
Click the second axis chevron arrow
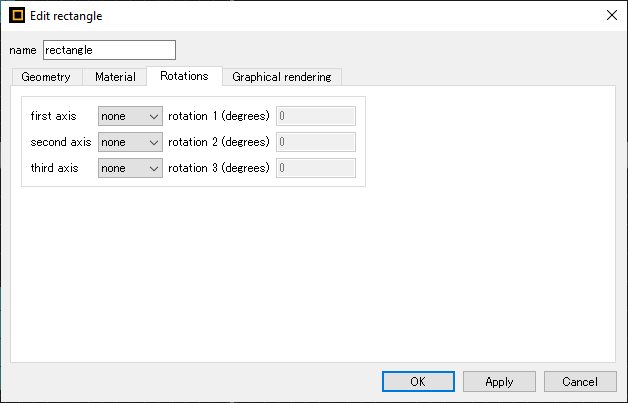(x=154, y=143)
